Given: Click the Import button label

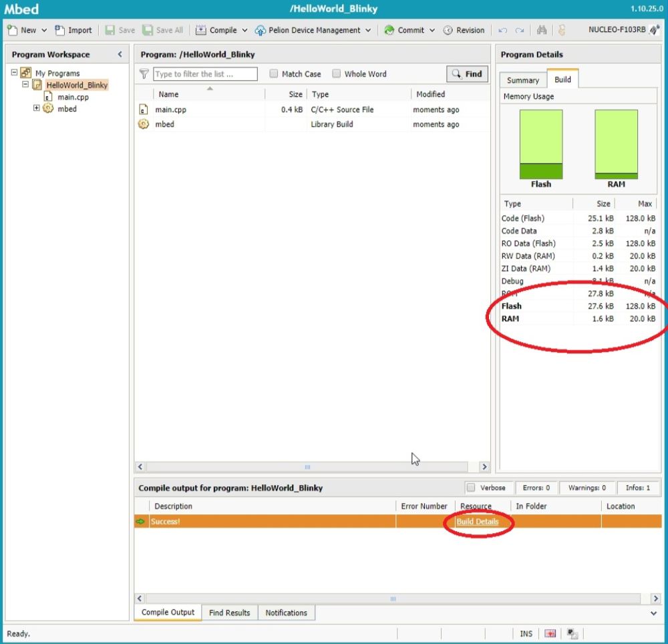Looking at the screenshot, I should click(x=80, y=30).
